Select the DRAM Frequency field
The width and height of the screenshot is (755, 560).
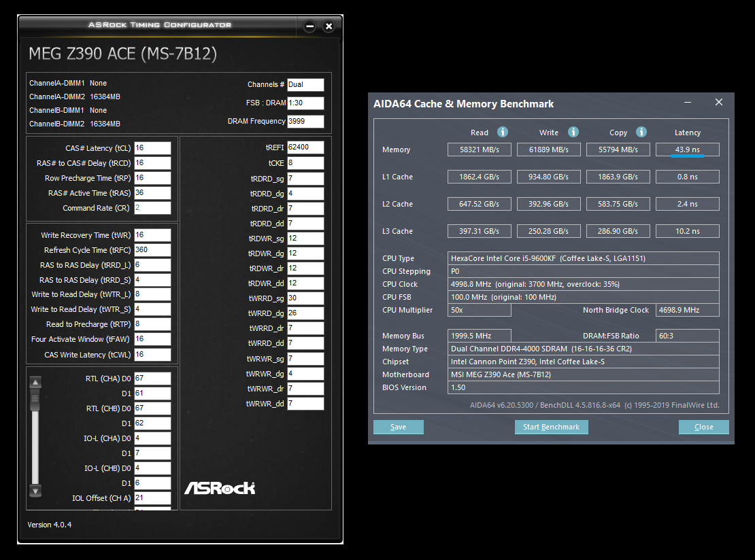pos(305,121)
